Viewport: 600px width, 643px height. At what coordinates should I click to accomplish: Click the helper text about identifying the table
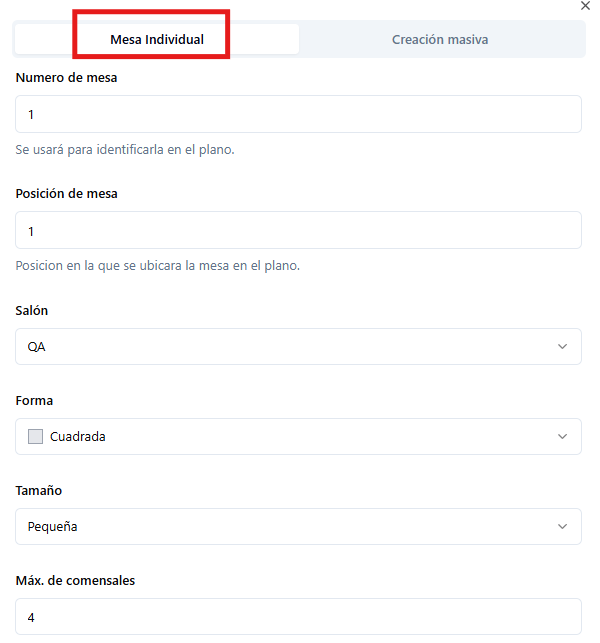pos(125,150)
